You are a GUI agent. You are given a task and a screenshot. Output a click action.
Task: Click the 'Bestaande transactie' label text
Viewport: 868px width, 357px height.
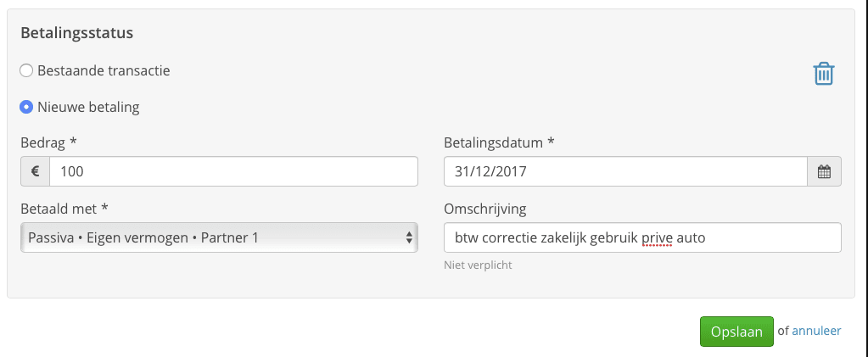coord(104,71)
